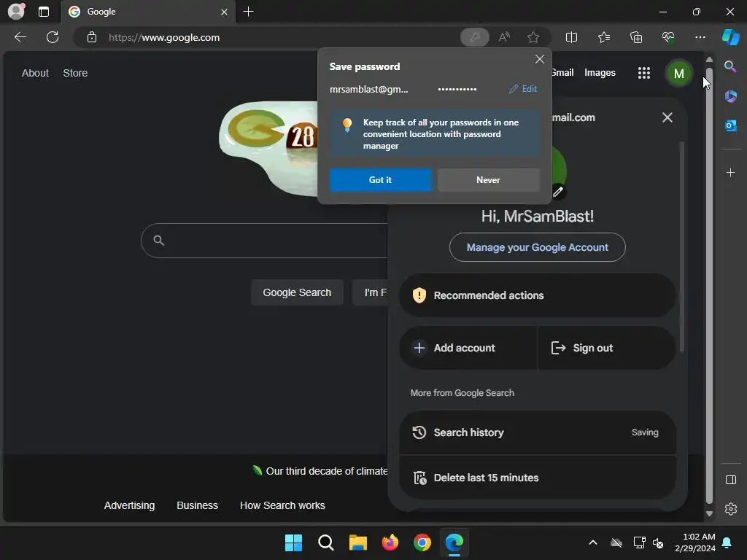The image size is (747, 560).
Task: Click the saved username mrsamblast@gm...
Action: point(368,89)
